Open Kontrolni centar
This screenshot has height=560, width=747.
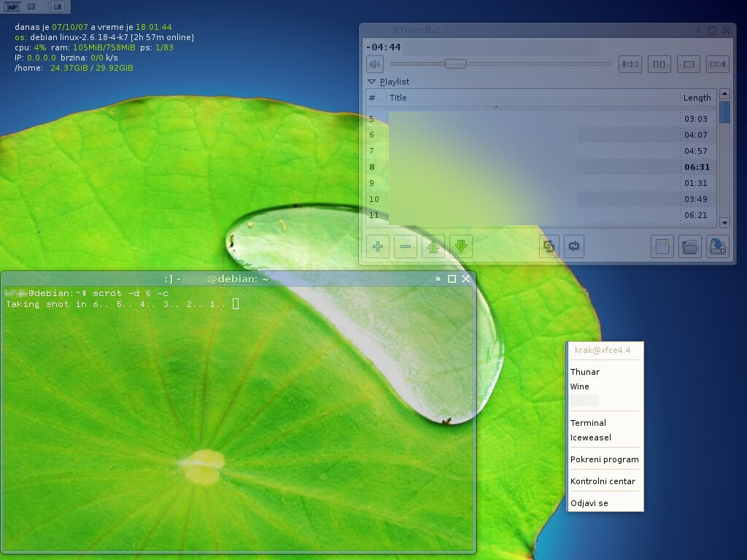point(604,481)
